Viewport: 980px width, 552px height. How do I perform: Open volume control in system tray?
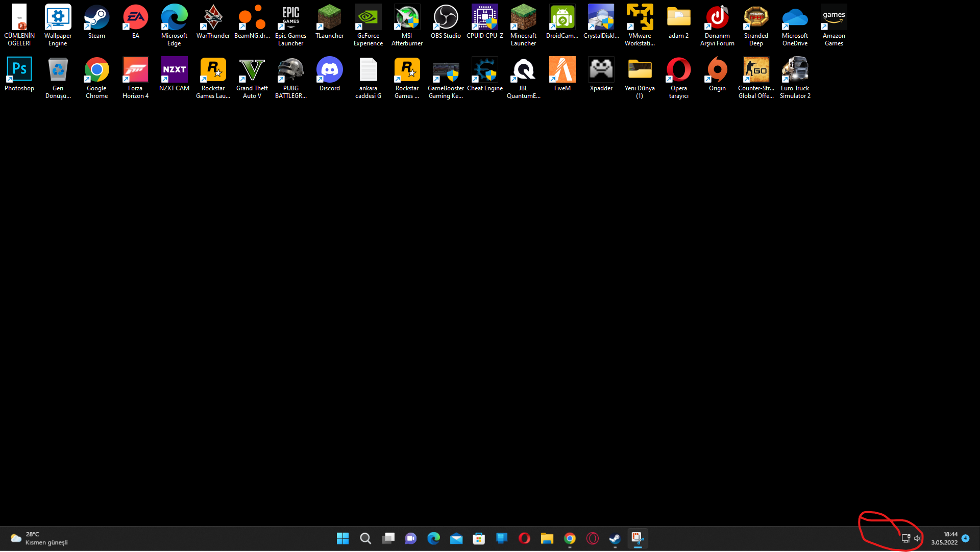917,539
